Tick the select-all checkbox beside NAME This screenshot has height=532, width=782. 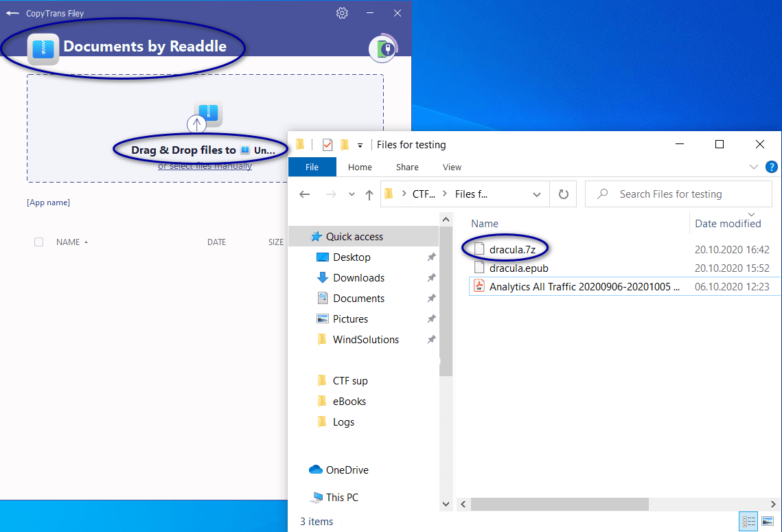pos(38,242)
